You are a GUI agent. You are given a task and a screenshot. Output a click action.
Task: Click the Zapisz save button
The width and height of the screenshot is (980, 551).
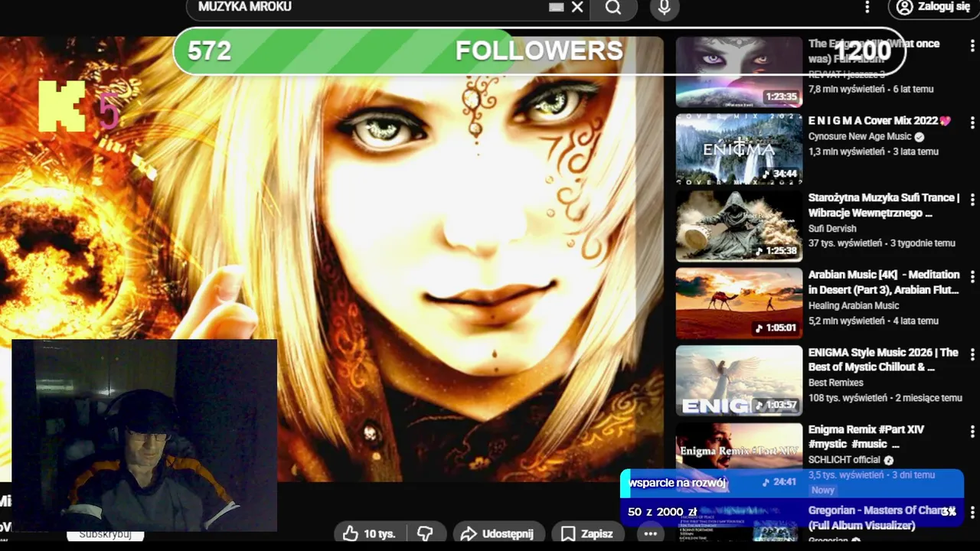[587, 533]
